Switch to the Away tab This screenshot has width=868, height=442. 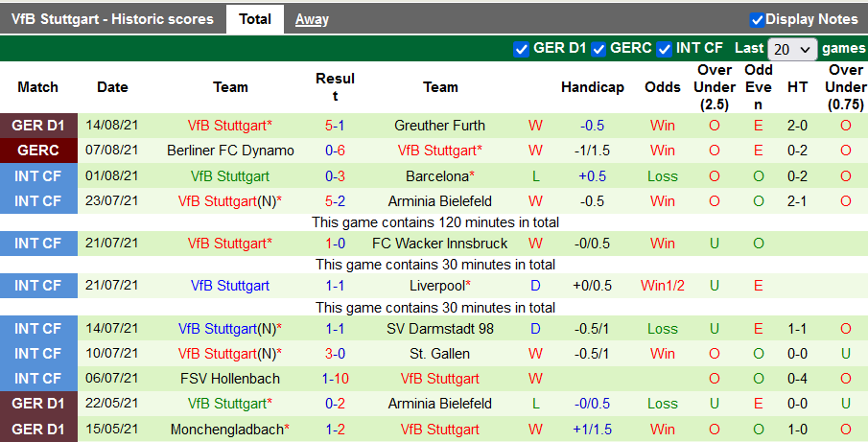[312, 19]
